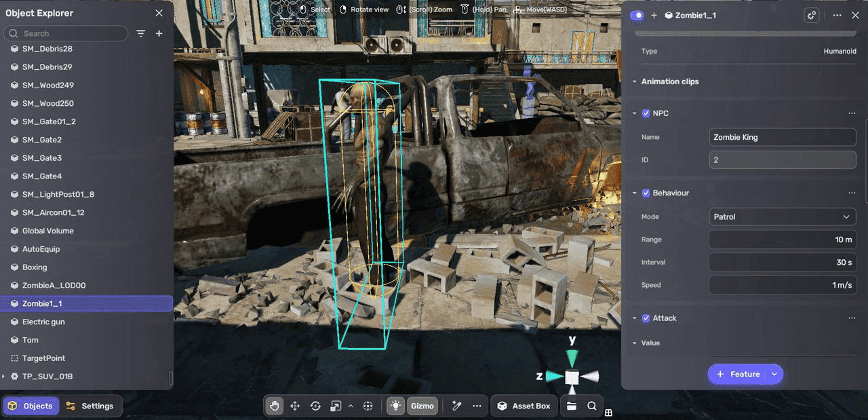Toggle Zombie1_1 active switch off

tap(637, 15)
